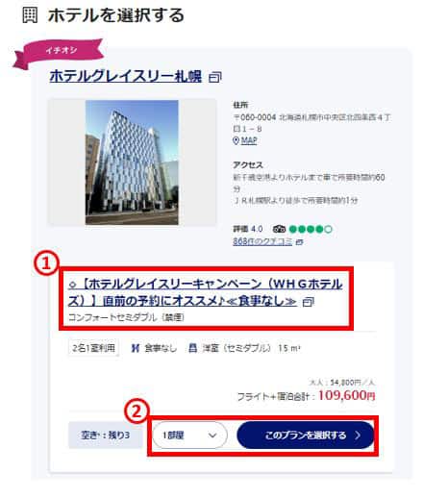Open the 1部屋 room count dropdown
448x498 pixels.
[x=189, y=436]
